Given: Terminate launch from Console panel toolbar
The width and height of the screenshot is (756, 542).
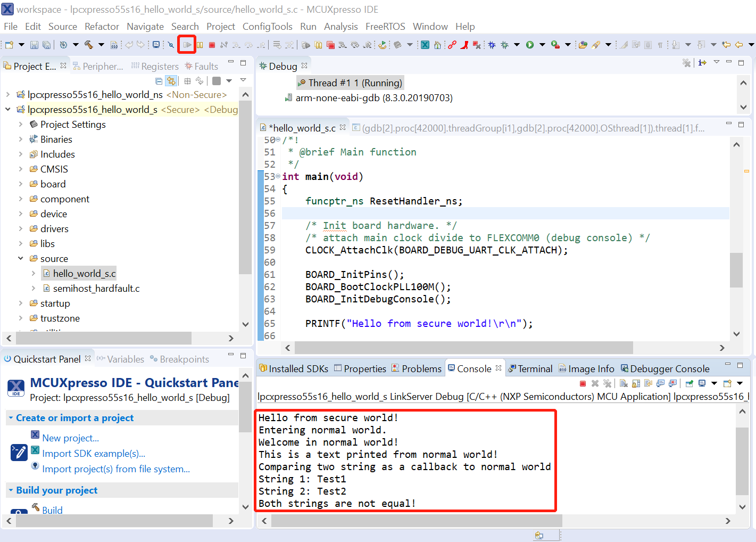Looking at the screenshot, I should point(583,383).
